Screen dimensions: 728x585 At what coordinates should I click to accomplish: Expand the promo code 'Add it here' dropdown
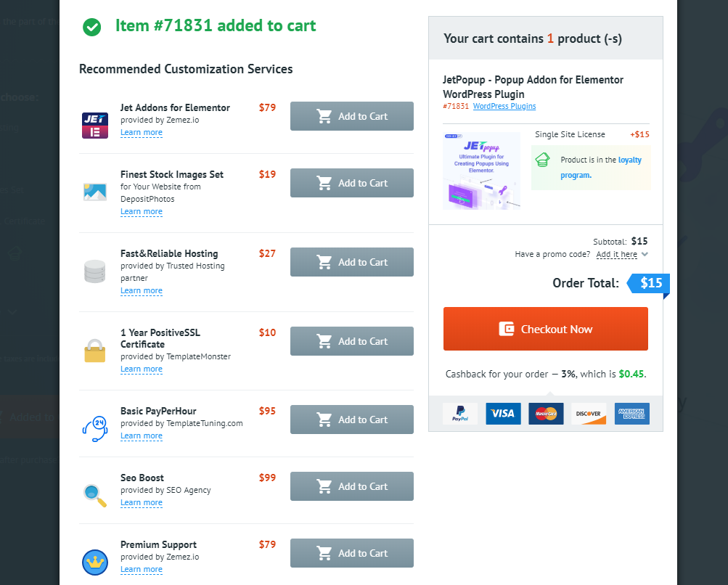coord(622,255)
